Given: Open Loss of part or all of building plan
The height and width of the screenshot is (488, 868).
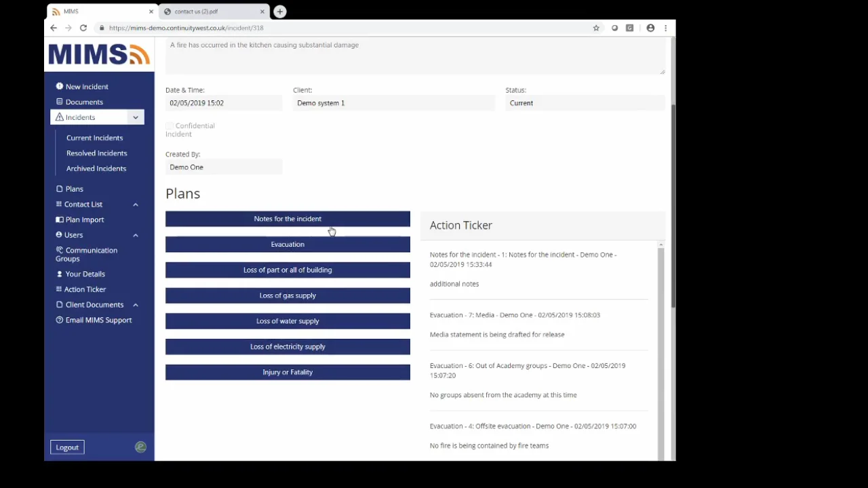Looking at the screenshot, I should (288, 270).
